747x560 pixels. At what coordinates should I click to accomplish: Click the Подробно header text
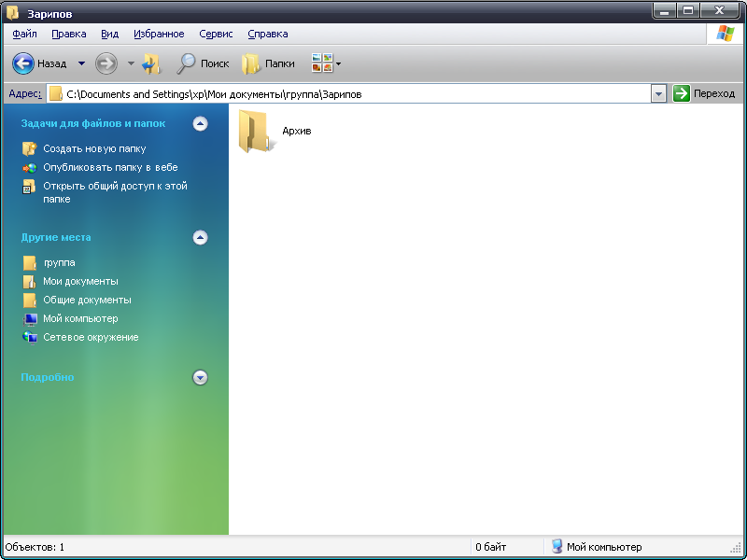tap(48, 377)
